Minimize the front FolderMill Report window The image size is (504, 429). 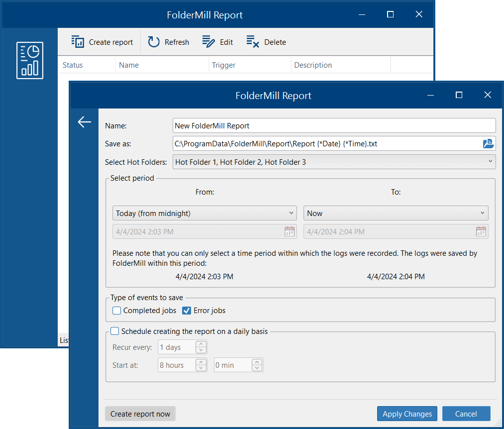431,95
